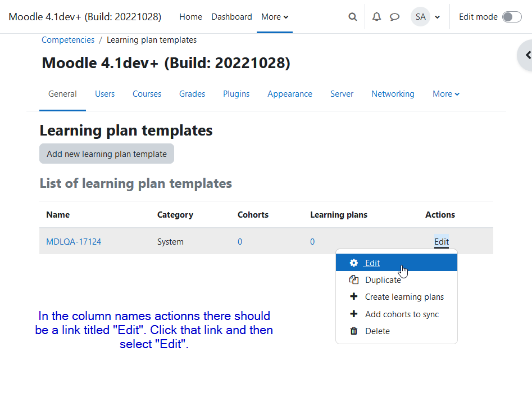Click the gear icon in Edit menu item
This screenshot has width=532, height=419.
[x=353, y=263]
